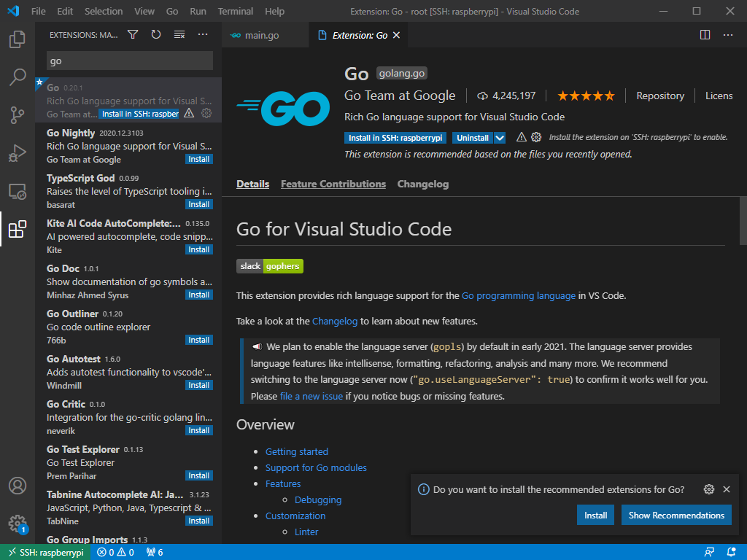Open the Debugging link
The width and height of the screenshot is (747, 560).
[x=318, y=500]
